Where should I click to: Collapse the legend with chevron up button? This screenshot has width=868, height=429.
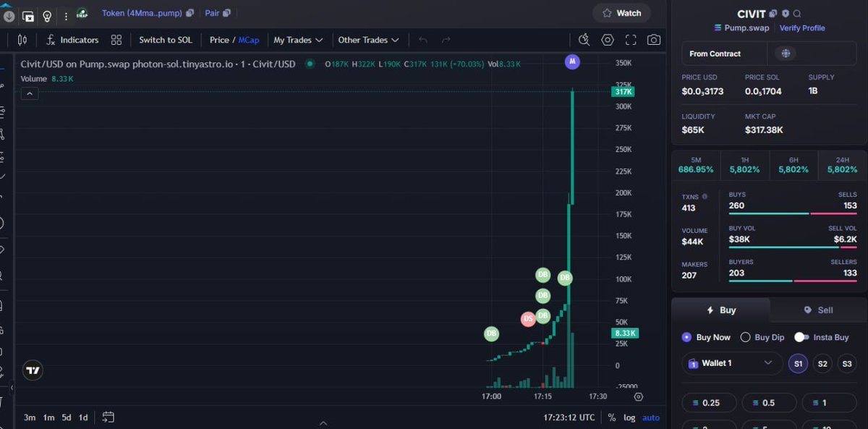point(30,93)
